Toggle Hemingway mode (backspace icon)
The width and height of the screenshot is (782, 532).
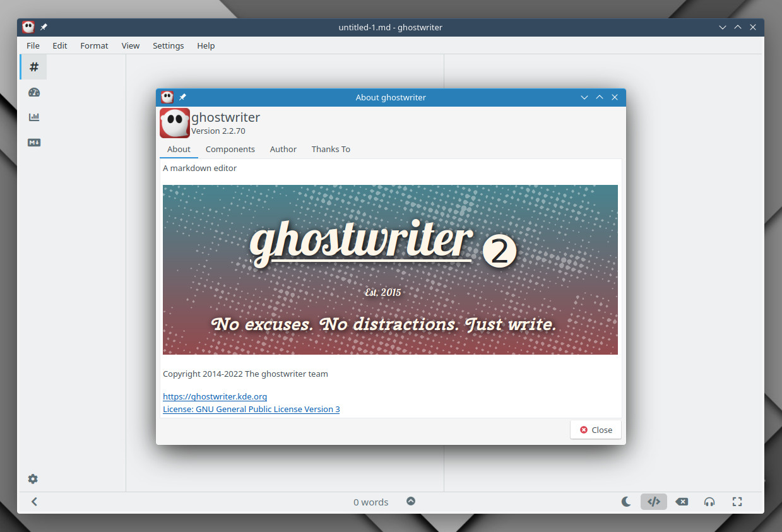click(x=682, y=502)
